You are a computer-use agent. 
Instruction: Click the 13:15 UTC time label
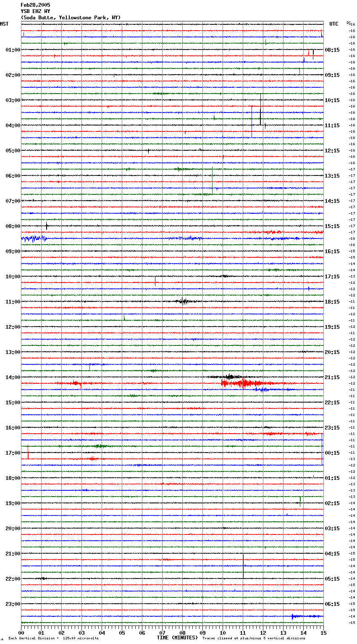coord(332,176)
